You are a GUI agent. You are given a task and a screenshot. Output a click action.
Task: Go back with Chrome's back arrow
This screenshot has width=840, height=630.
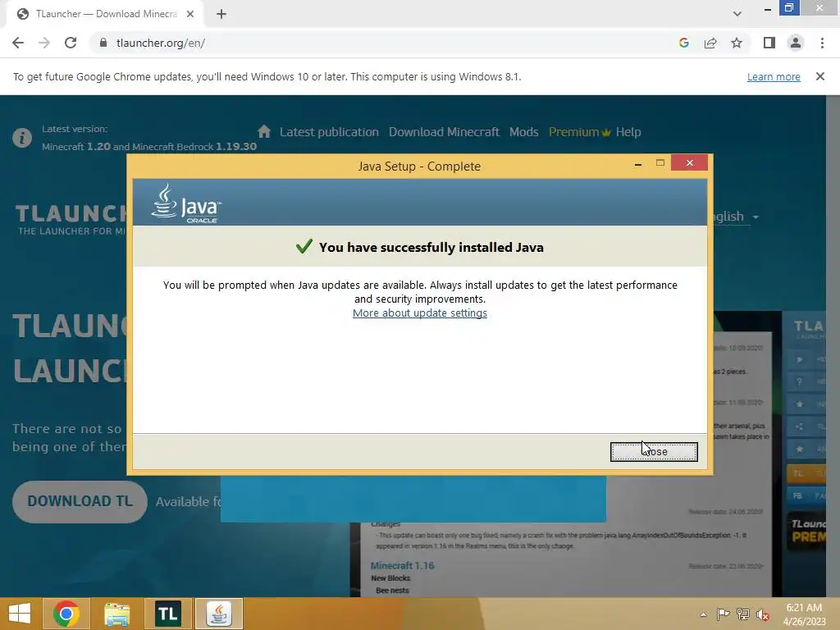pyautogui.click(x=18, y=43)
